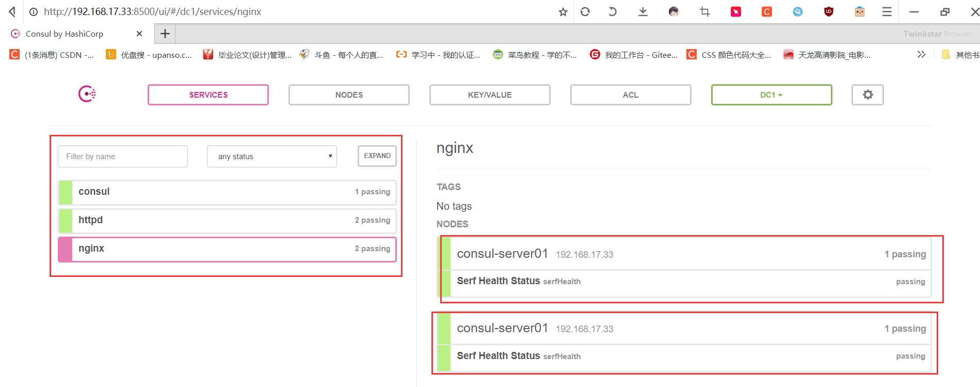Click the undo/restore arrow icon in toolbar
The width and height of the screenshot is (980, 387).
(613, 11)
